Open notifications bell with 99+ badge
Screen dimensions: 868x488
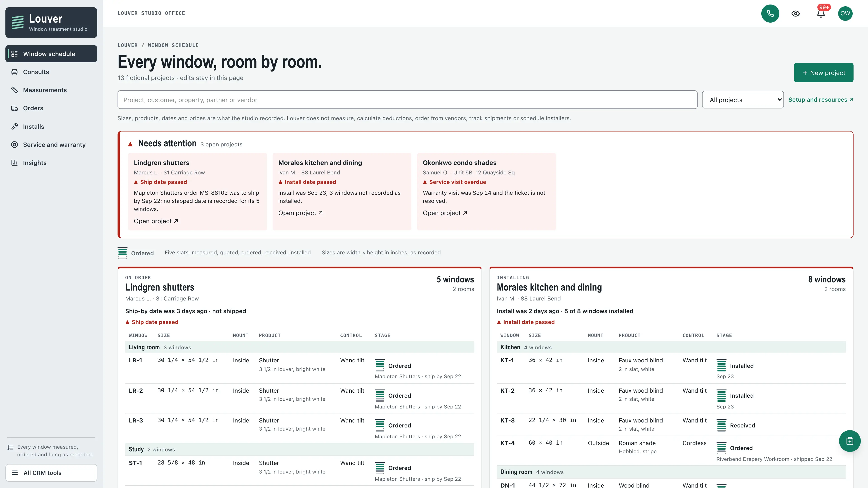pyautogui.click(x=821, y=14)
